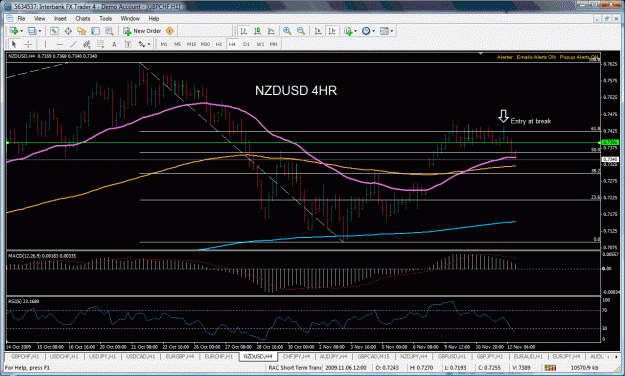Select the crosshair tool
Image resolution: width=625 pixels, height=376 pixels.
point(28,44)
